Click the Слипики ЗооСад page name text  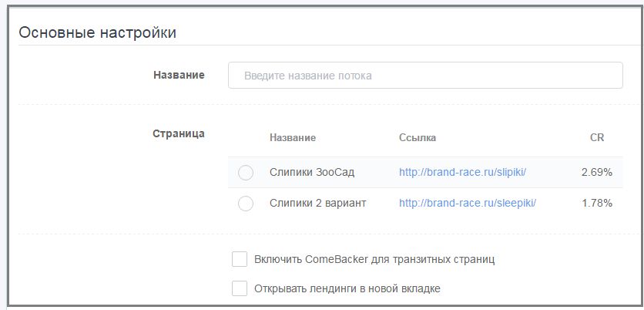[x=312, y=173]
